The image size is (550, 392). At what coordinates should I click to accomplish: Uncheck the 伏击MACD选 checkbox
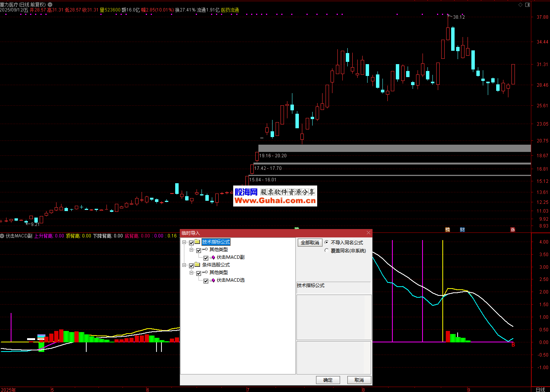(x=206, y=281)
